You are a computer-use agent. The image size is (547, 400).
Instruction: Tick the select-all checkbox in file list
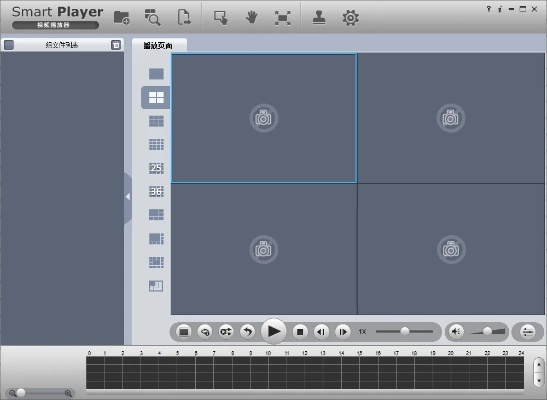(x=9, y=45)
